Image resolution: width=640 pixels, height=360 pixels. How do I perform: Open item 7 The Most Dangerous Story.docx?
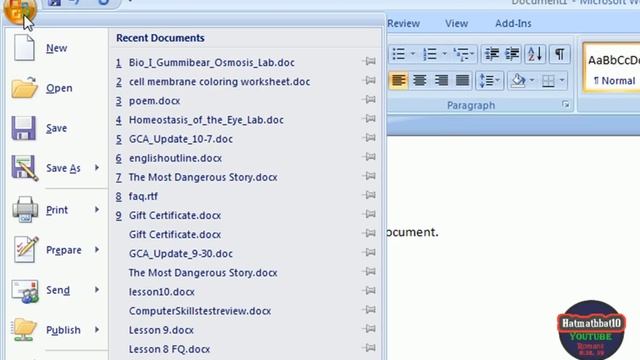point(203,177)
